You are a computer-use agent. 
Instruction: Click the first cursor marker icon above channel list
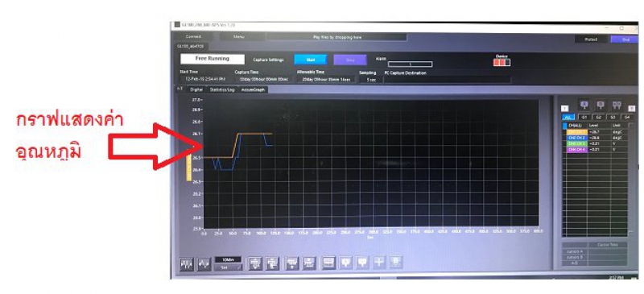(584, 105)
